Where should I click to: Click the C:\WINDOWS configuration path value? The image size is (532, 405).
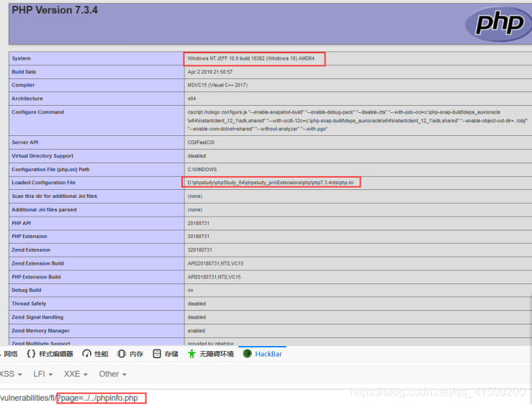pyautogui.click(x=202, y=170)
